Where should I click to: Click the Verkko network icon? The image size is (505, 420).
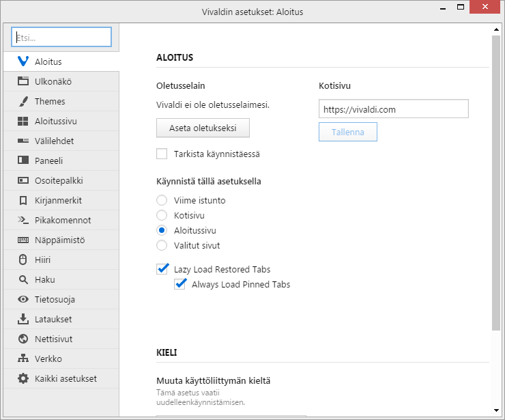pyautogui.click(x=23, y=358)
